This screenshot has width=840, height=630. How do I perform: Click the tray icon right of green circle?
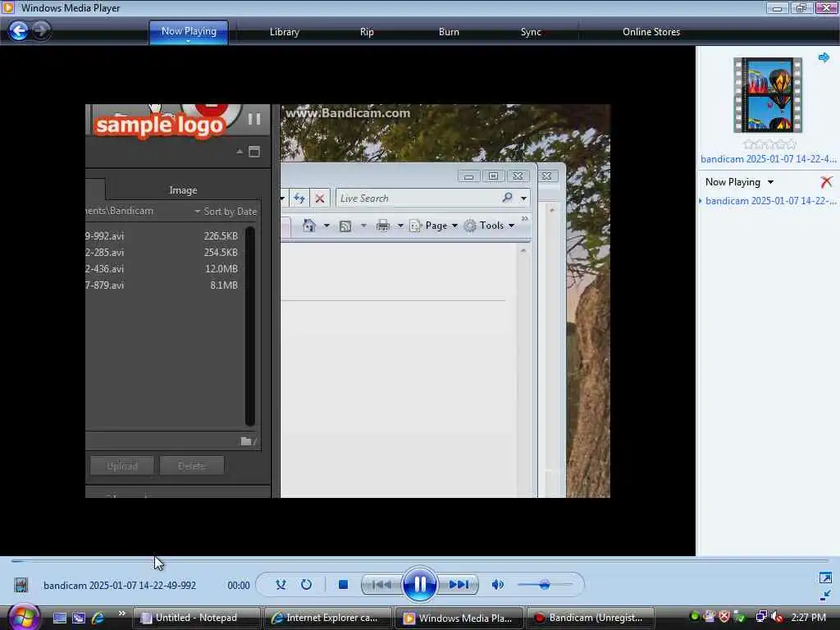tap(710, 617)
